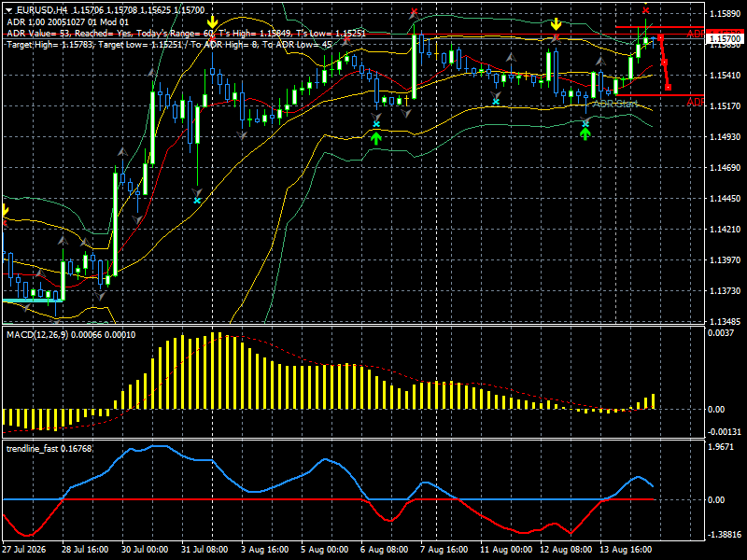Image resolution: width=747 pixels, height=560 pixels.
Task: Click the 1.14210 price axis label
Action: click(726, 229)
